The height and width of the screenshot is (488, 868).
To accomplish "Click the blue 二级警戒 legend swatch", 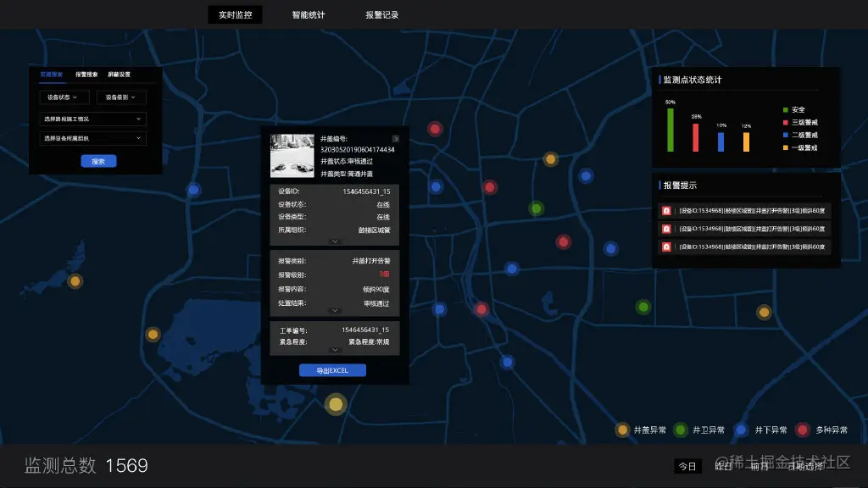I will click(786, 135).
